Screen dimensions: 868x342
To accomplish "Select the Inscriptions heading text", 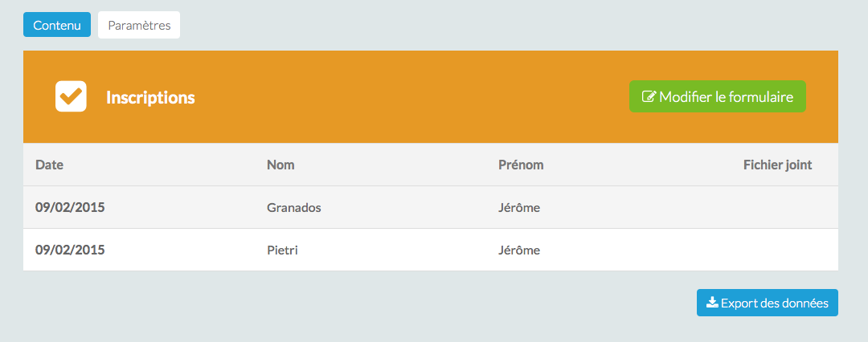I will click(150, 97).
